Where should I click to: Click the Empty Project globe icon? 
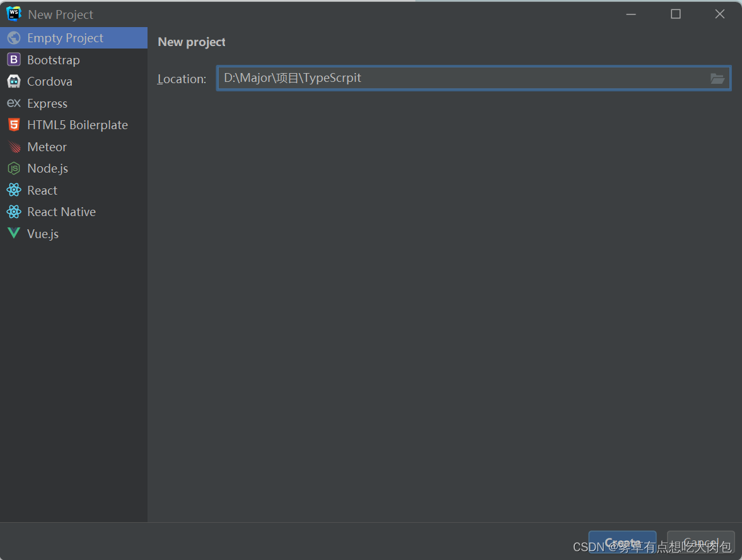[14, 38]
